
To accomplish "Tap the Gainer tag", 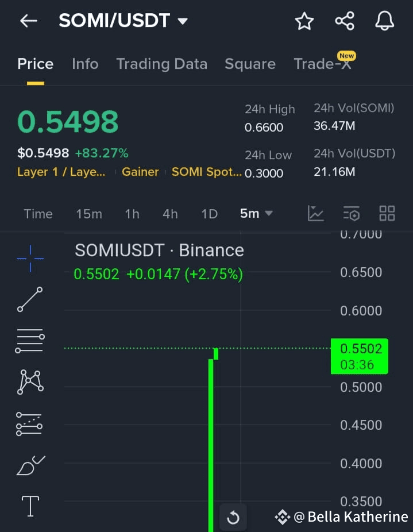I will 140,172.
